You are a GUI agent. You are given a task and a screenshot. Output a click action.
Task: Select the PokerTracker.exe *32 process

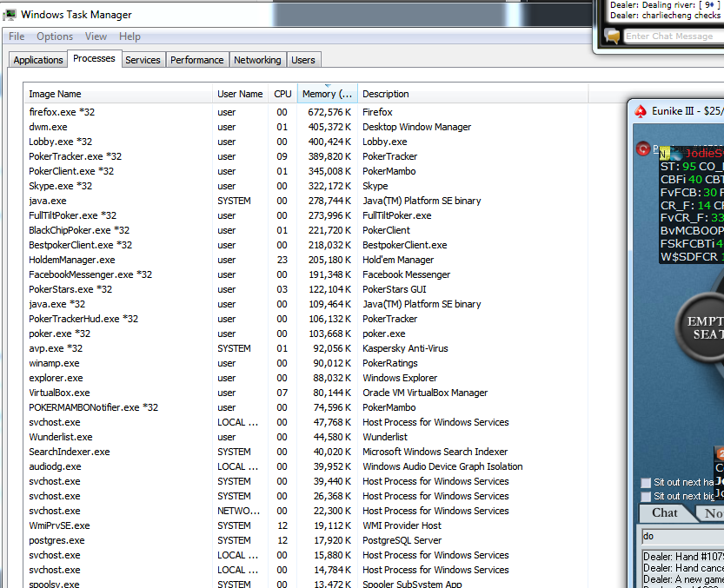click(x=306, y=156)
